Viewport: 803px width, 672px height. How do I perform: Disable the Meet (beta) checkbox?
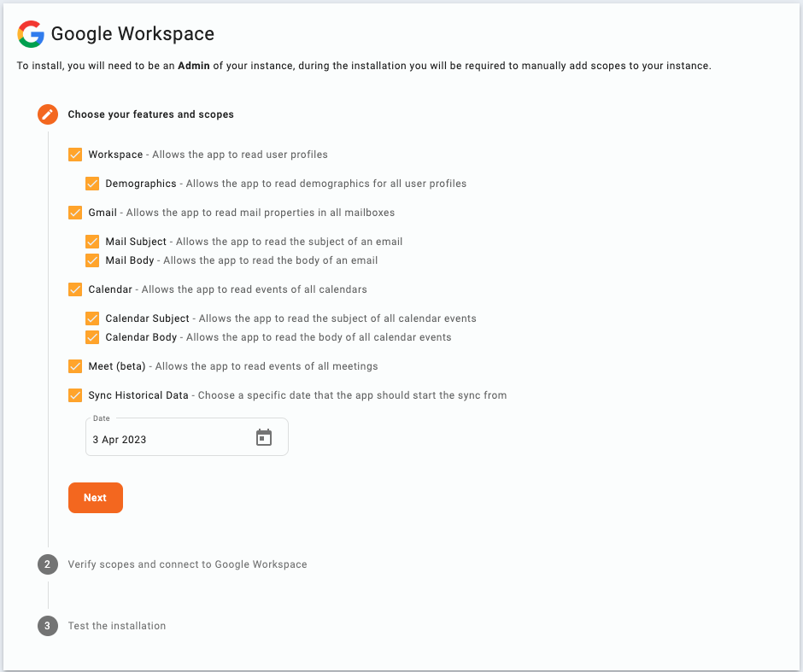(75, 366)
